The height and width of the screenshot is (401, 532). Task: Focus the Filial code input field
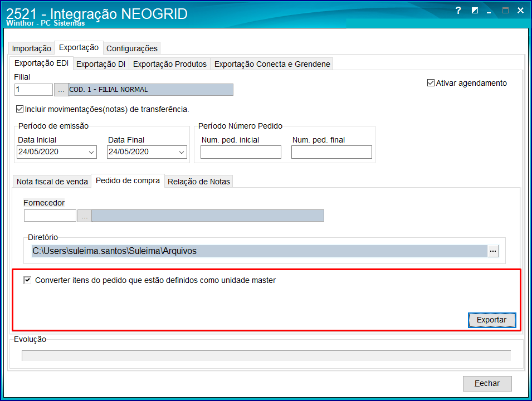click(x=33, y=90)
